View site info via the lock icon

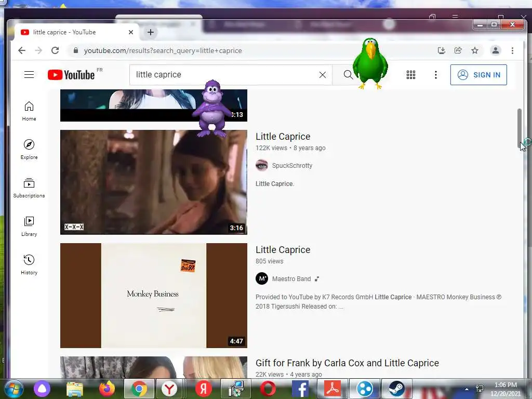coord(76,50)
